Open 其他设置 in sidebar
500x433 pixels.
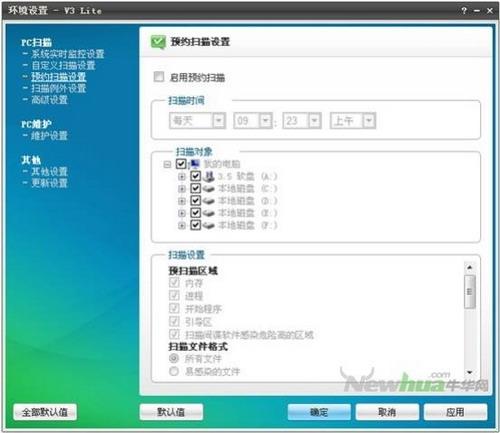(x=49, y=172)
